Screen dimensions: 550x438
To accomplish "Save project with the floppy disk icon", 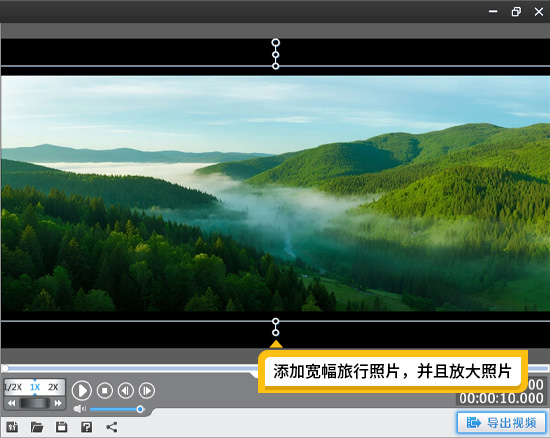I will point(61,427).
